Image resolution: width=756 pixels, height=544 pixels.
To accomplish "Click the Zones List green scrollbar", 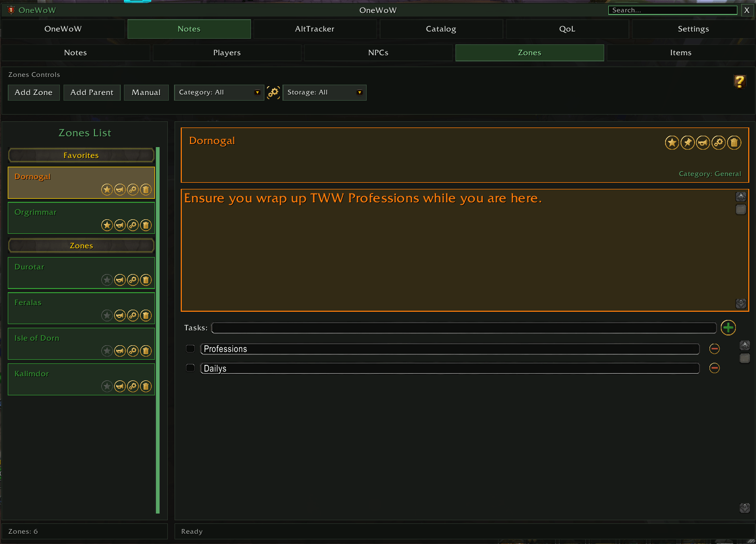I will click(158, 330).
